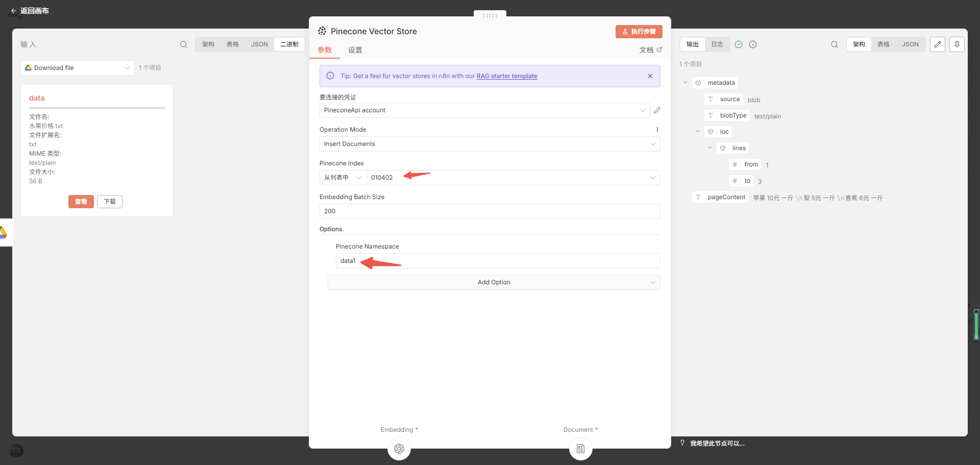Click the 我希望此节点可以... feedback prompt
This screenshot has width=980, height=465.
[x=717, y=444]
